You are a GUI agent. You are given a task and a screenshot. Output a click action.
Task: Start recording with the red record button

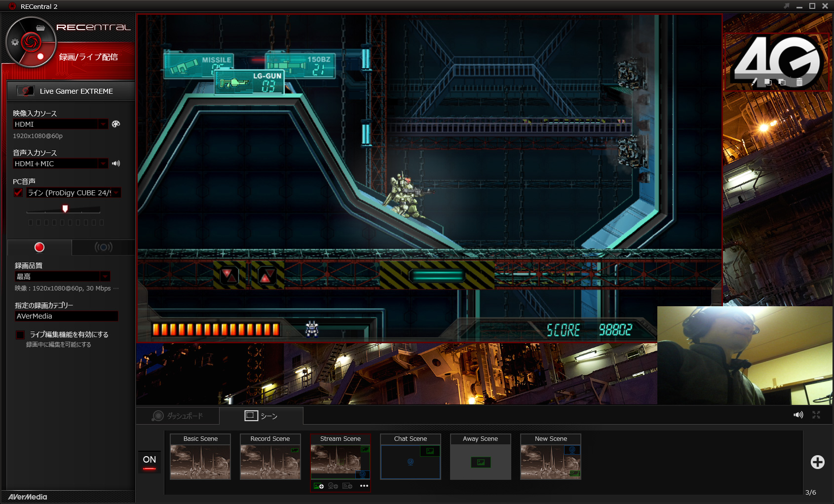pyautogui.click(x=39, y=247)
